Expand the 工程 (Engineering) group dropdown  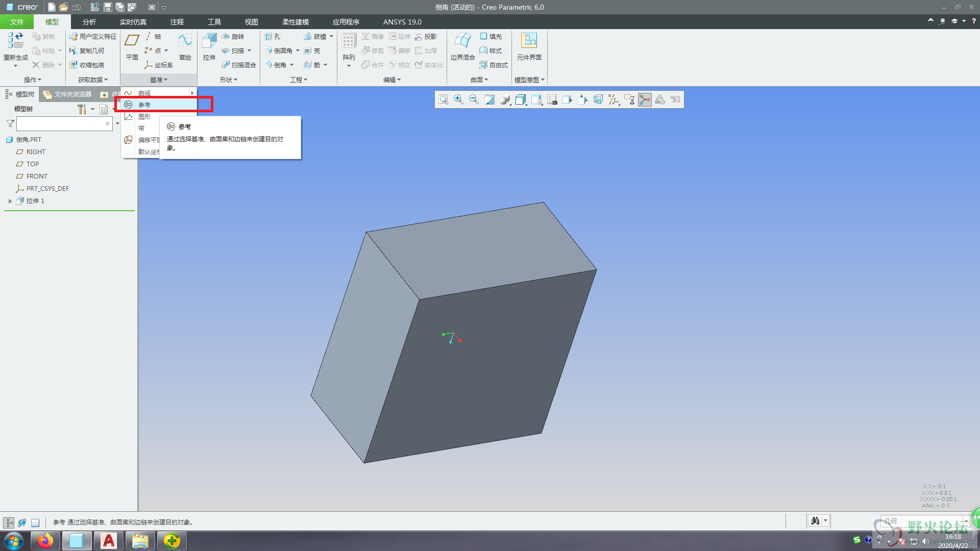coord(299,80)
